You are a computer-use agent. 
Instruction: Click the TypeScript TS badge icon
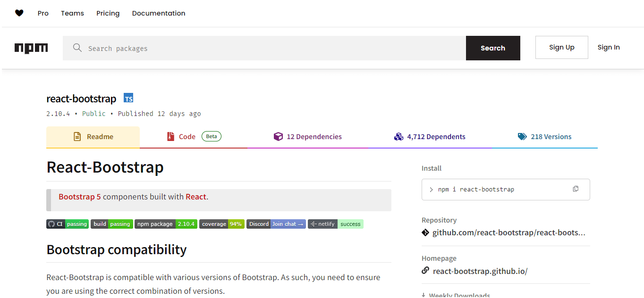coord(128,98)
